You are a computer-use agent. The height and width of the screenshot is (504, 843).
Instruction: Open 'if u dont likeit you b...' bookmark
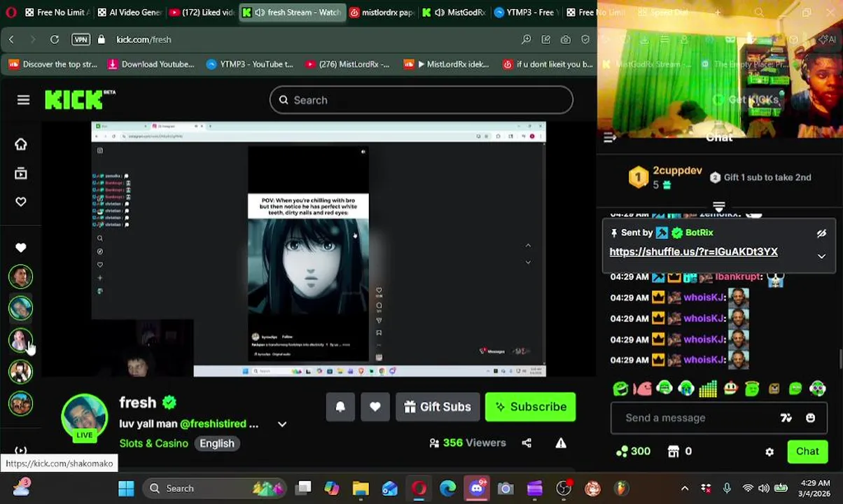548,64
